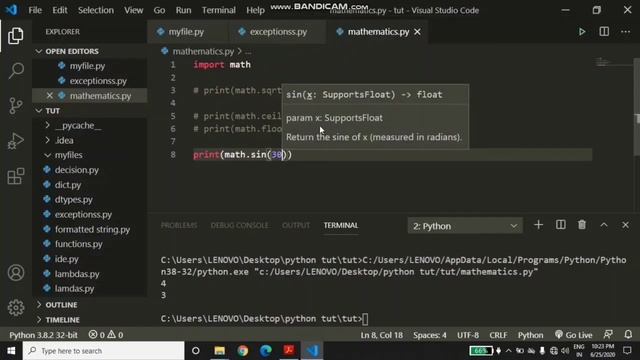The width and height of the screenshot is (640, 360).
Task: Click the editor minimap preview
Action: coord(602,62)
